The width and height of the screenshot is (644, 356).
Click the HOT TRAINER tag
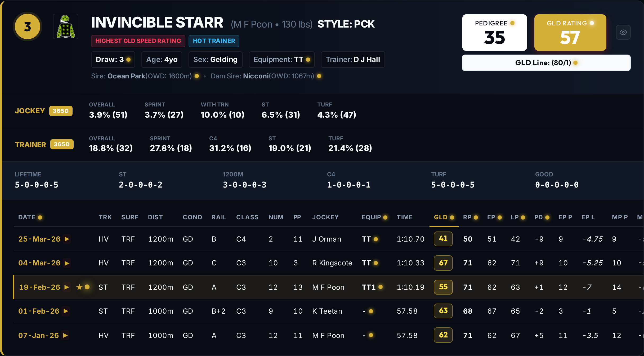(214, 41)
